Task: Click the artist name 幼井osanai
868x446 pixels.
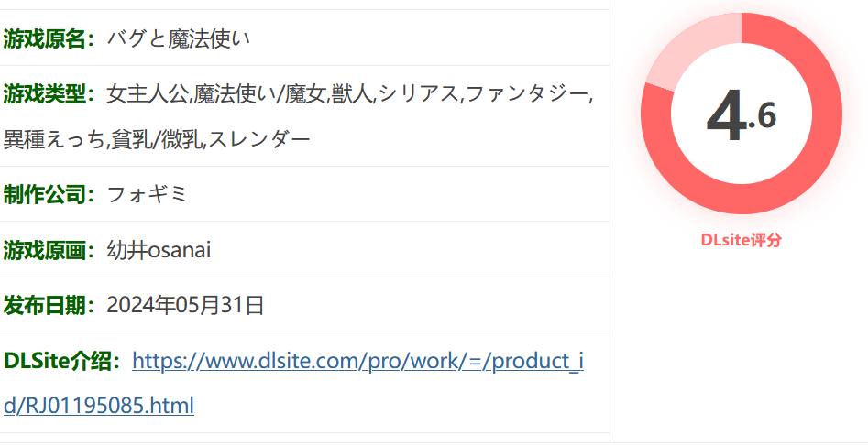Action: [159, 250]
